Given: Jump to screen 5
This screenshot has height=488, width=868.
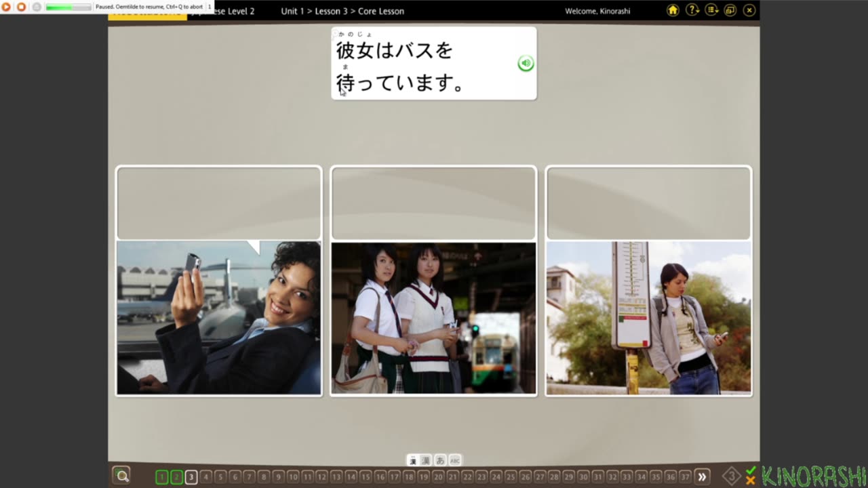Looking at the screenshot, I should 220,476.
